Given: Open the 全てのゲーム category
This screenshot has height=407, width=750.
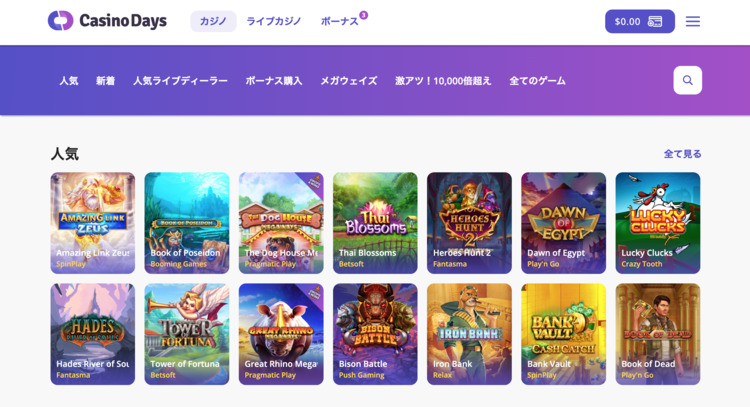Looking at the screenshot, I should coord(537,81).
